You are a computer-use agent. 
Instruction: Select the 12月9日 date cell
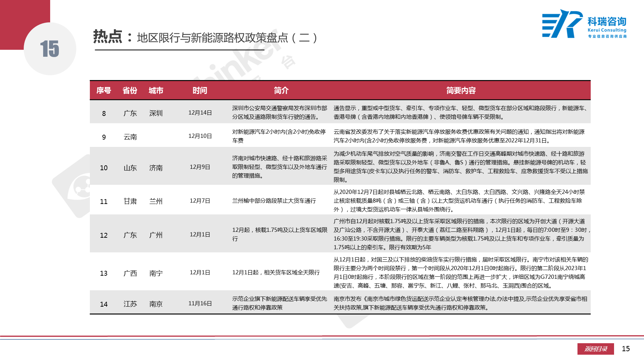tap(200, 167)
